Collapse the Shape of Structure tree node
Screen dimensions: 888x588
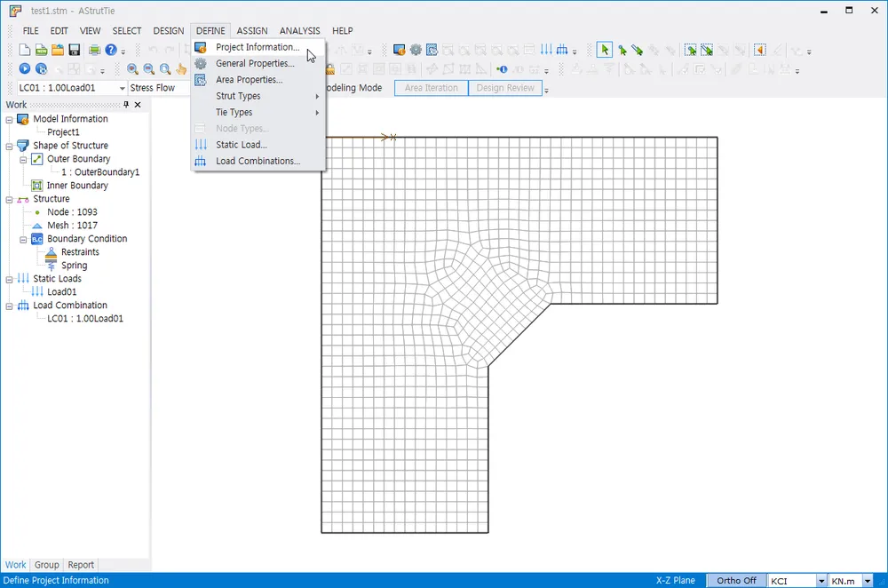coord(9,147)
